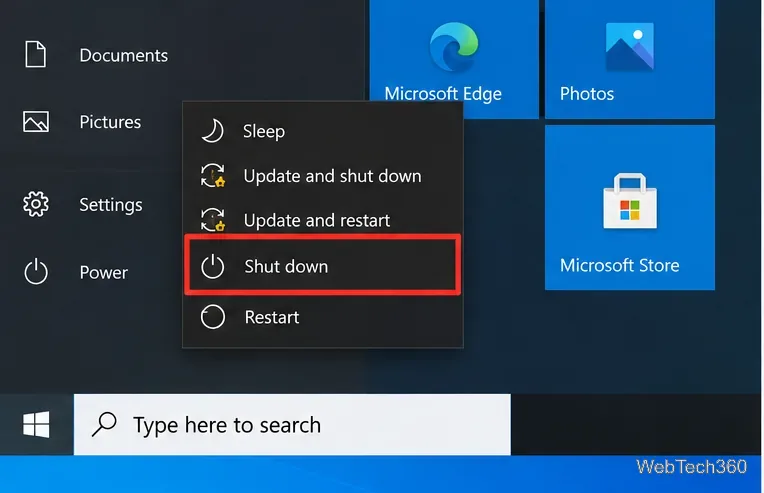Click the Microsoft Edge tile label
The height and width of the screenshot is (493, 764).
443,94
